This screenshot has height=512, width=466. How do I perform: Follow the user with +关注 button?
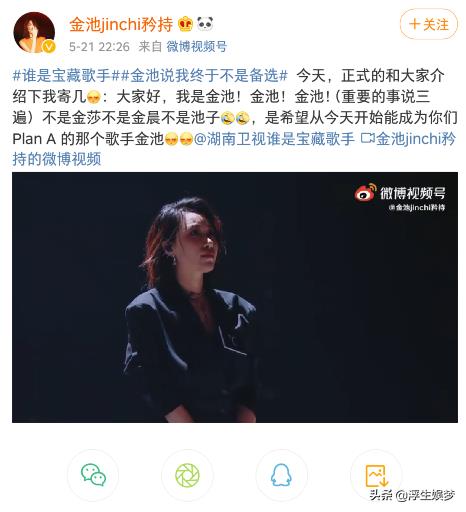tap(429, 24)
